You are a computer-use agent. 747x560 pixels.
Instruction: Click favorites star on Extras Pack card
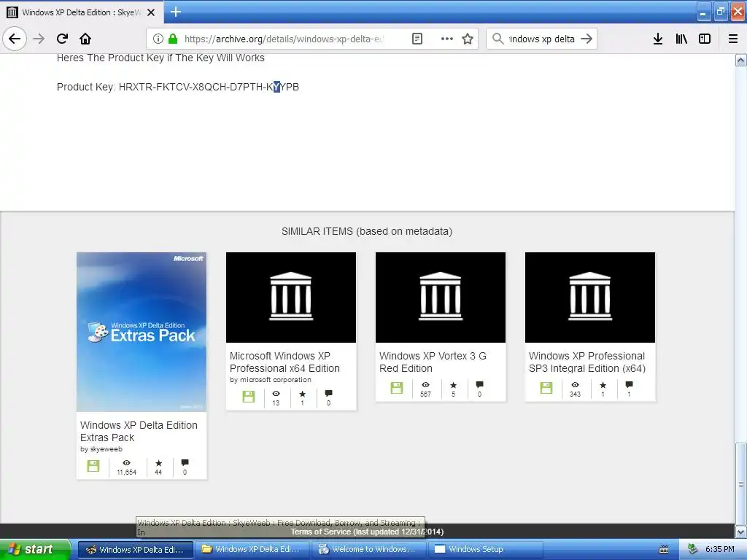tap(158, 463)
